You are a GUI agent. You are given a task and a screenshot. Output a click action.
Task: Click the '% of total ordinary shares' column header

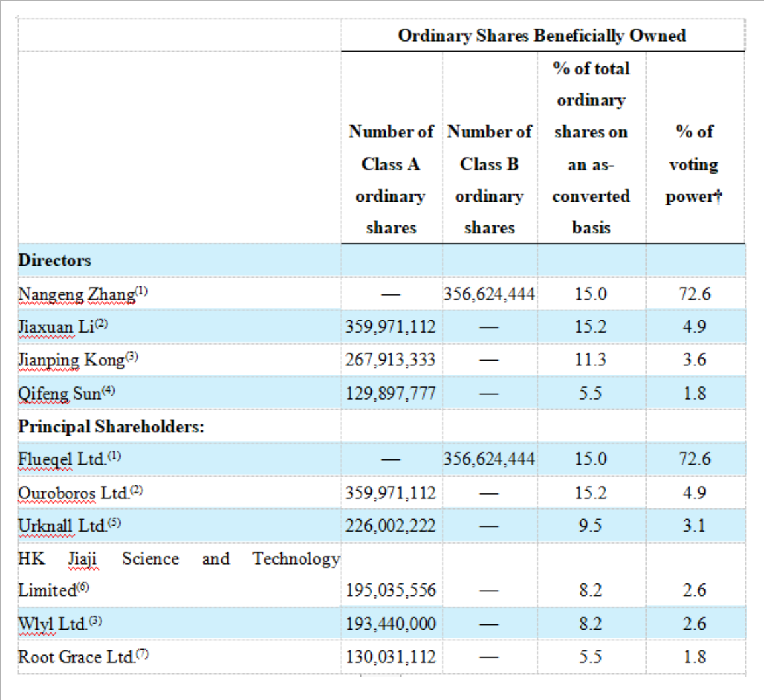(591, 147)
